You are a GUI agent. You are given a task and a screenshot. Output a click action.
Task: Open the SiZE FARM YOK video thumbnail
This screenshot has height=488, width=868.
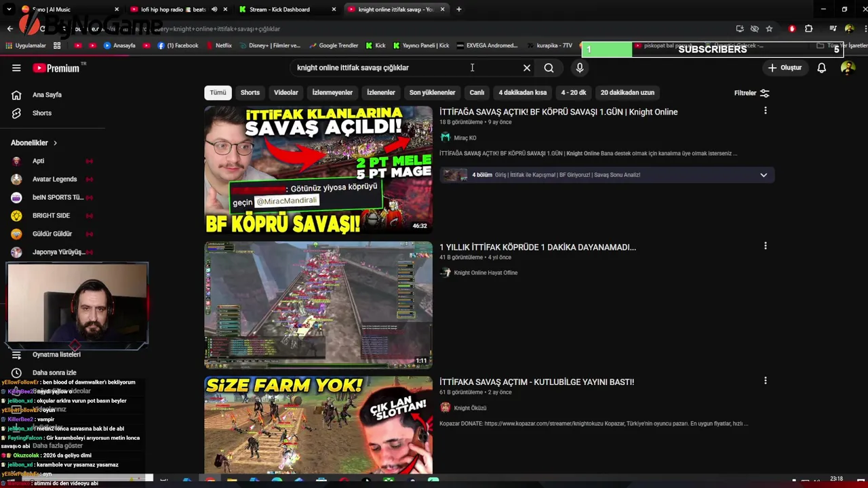[318, 425]
